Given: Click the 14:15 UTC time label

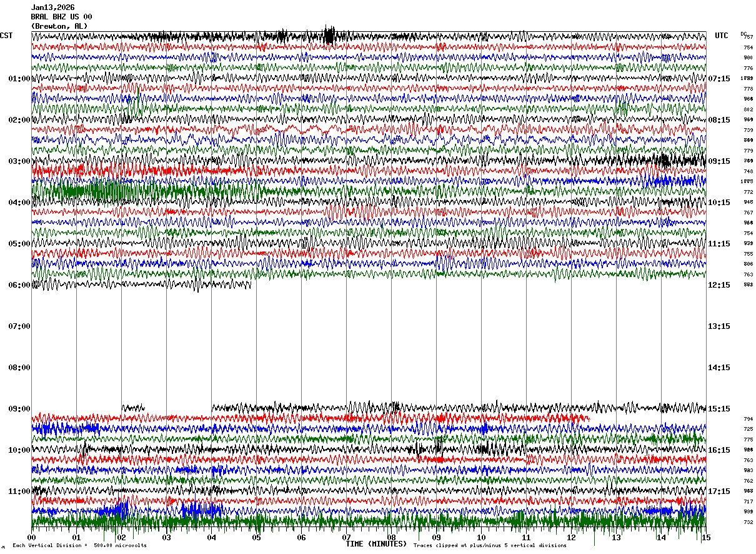Looking at the screenshot, I should pos(719,368).
